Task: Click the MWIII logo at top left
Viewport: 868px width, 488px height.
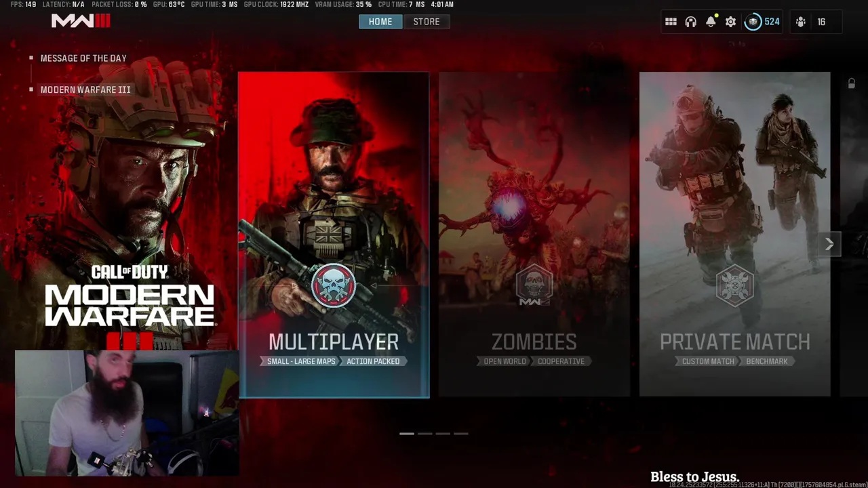Action: pyautogui.click(x=81, y=21)
